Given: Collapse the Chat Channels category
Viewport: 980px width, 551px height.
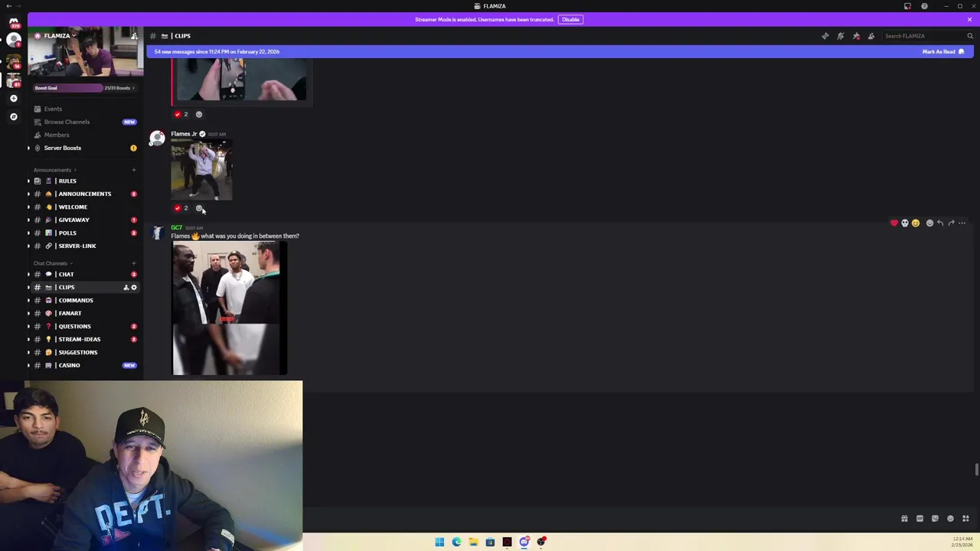Looking at the screenshot, I should 51,263.
